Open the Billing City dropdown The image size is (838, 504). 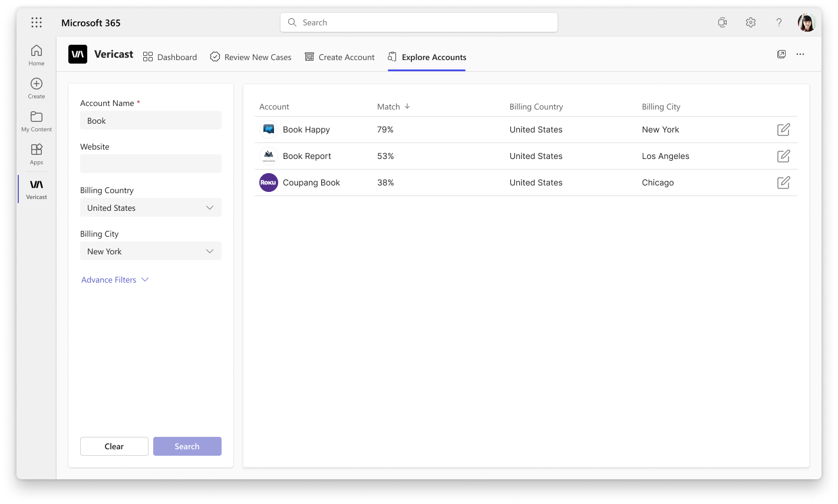151,251
